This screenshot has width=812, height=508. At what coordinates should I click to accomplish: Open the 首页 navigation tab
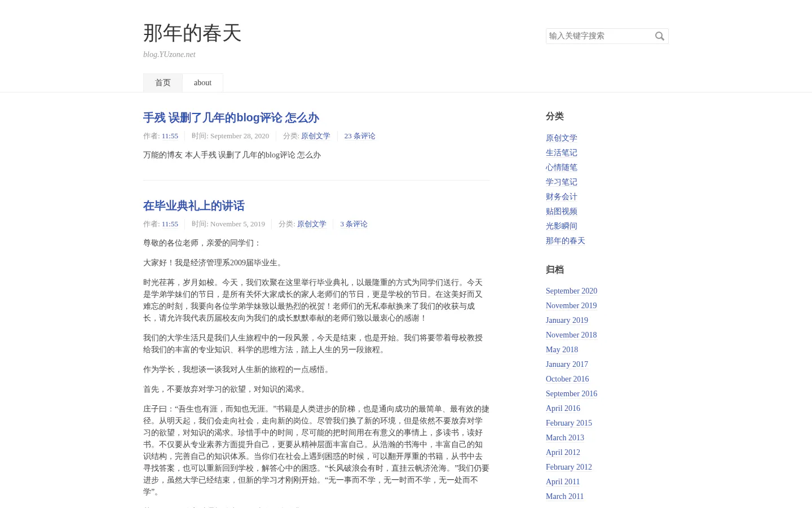click(163, 83)
